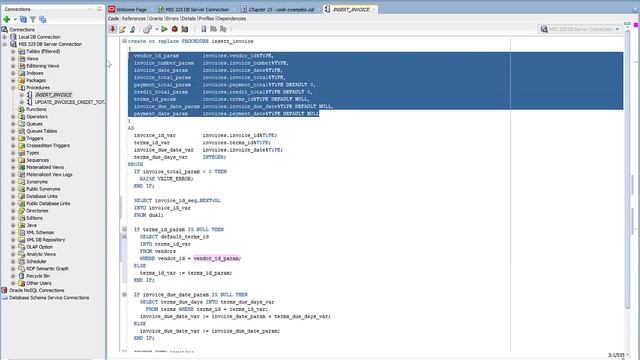Collapse the SELECT default_terms_id code fold
This screenshot has width=640, height=360.
(x=124, y=237)
